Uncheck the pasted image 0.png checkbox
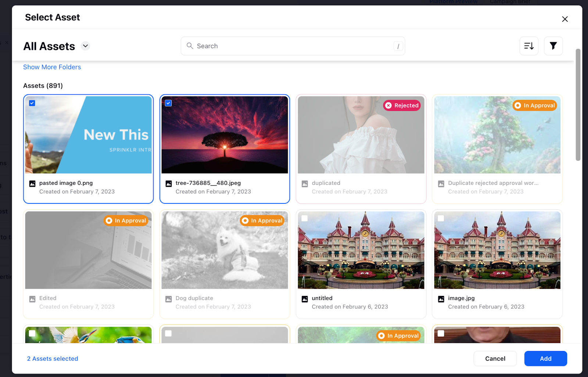The width and height of the screenshot is (588, 377). pos(32,103)
